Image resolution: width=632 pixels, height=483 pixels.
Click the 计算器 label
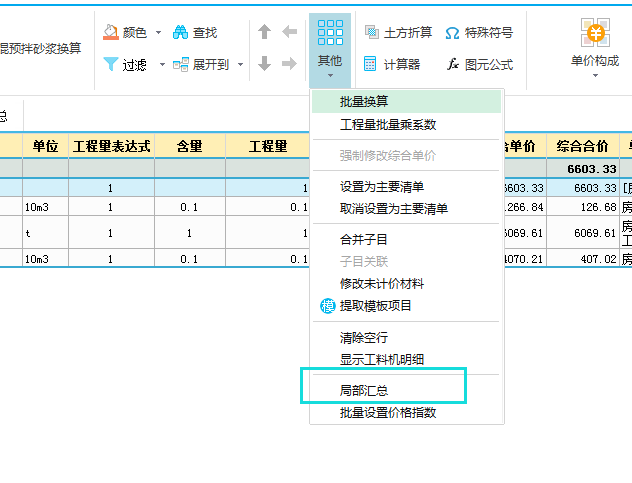click(402, 64)
